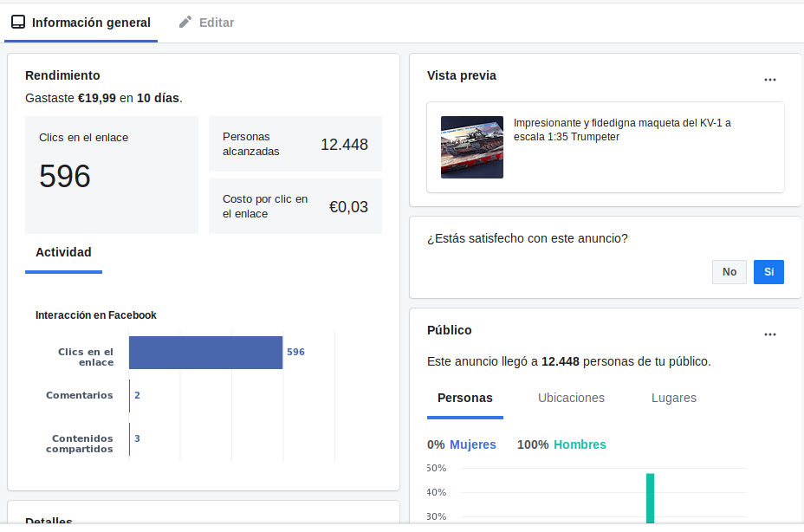Switch to Lugares audience tab
This screenshot has height=532, width=804.
(674, 398)
